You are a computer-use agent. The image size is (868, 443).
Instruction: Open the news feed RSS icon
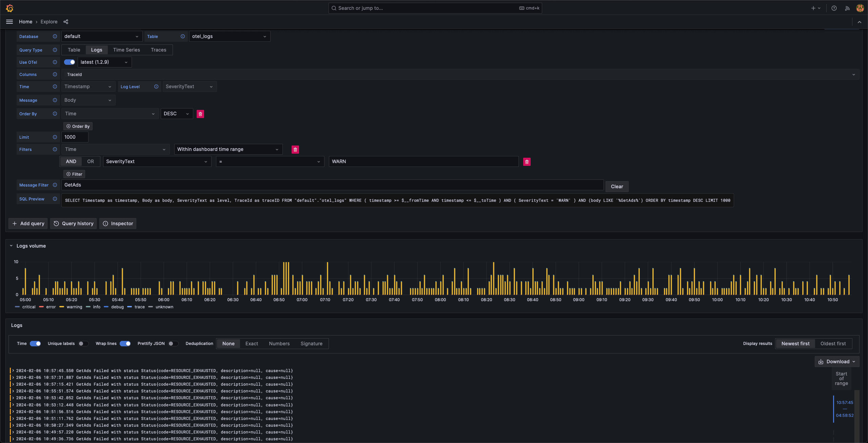847,8
